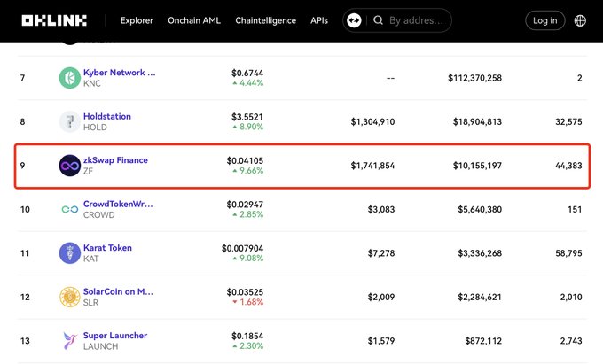Click the $5,640,380 market cap cell
This screenshot has width=603, height=364.
480,209
